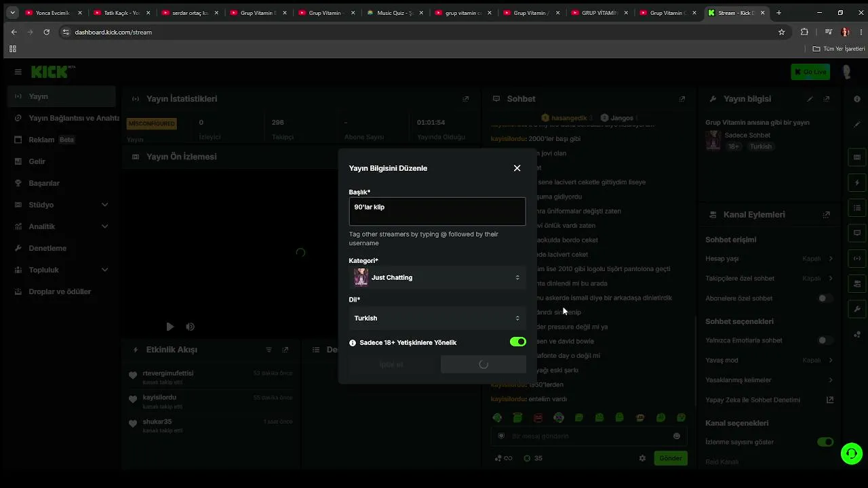Click the Go Live button
This screenshot has width=868, height=488.
pyautogui.click(x=810, y=72)
